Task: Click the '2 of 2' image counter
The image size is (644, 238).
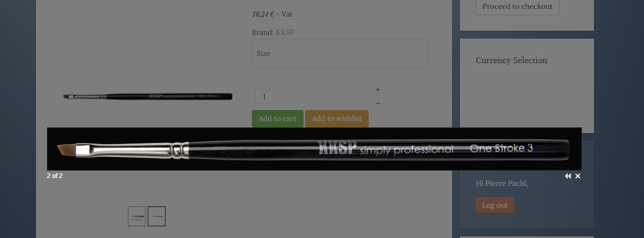Action: [x=55, y=176]
